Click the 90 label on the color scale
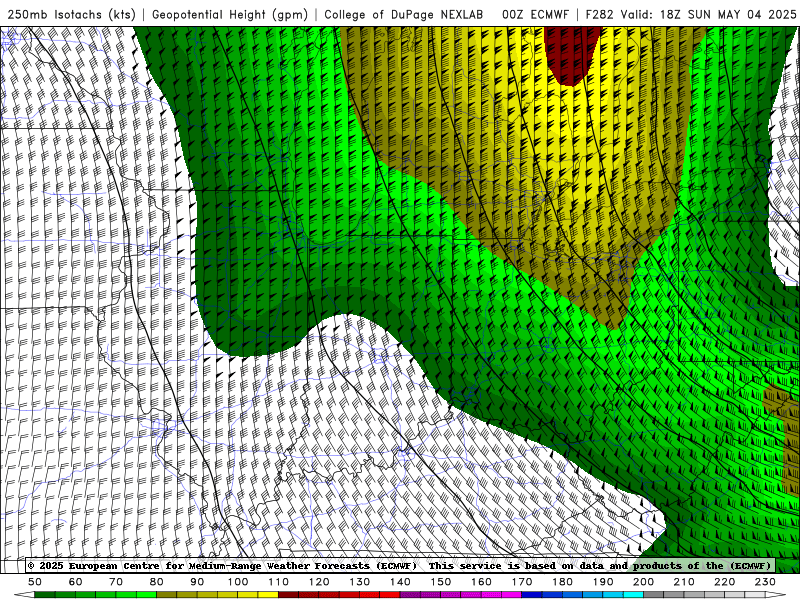Image resolution: width=800 pixels, height=600 pixels. click(x=197, y=582)
